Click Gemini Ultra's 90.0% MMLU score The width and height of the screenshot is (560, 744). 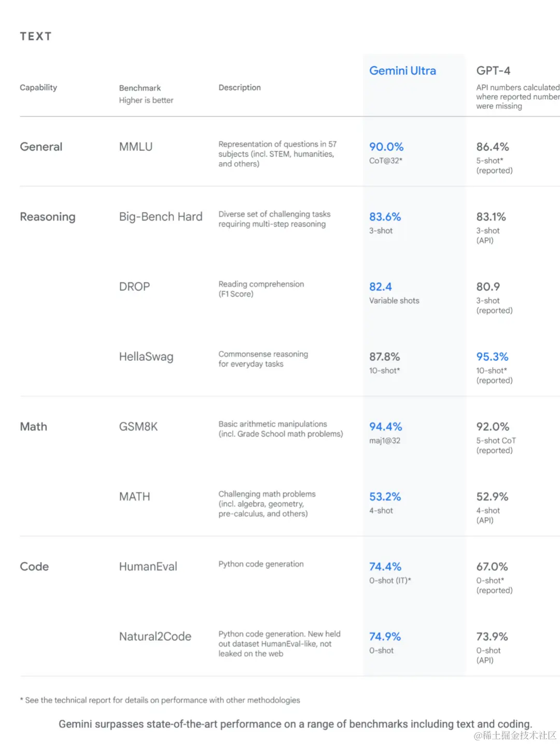click(x=386, y=147)
